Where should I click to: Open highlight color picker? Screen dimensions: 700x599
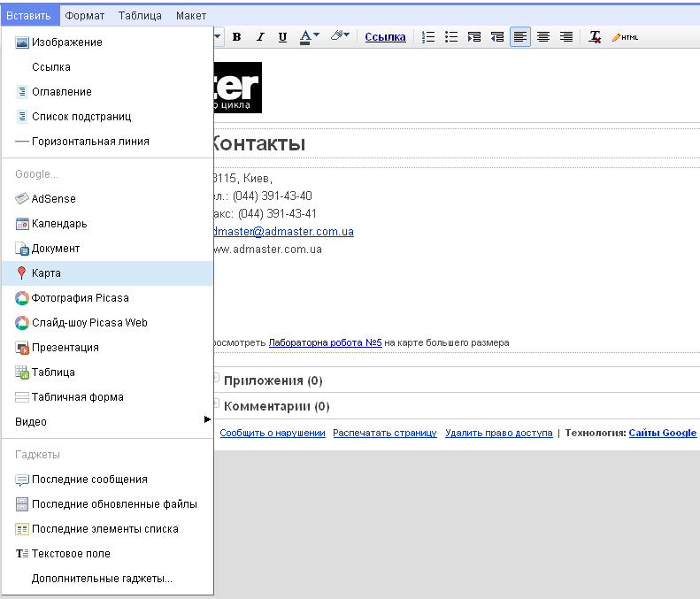[340, 35]
